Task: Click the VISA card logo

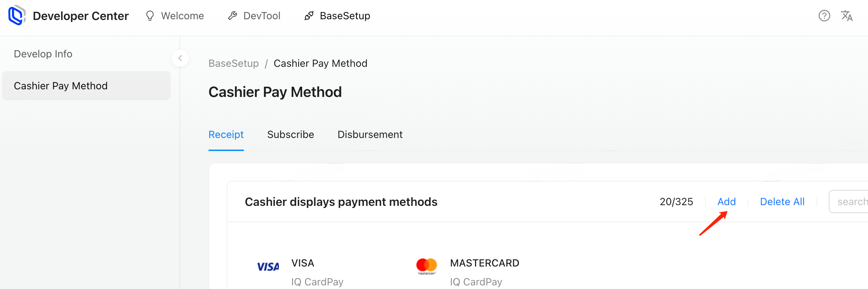Action: click(268, 267)
